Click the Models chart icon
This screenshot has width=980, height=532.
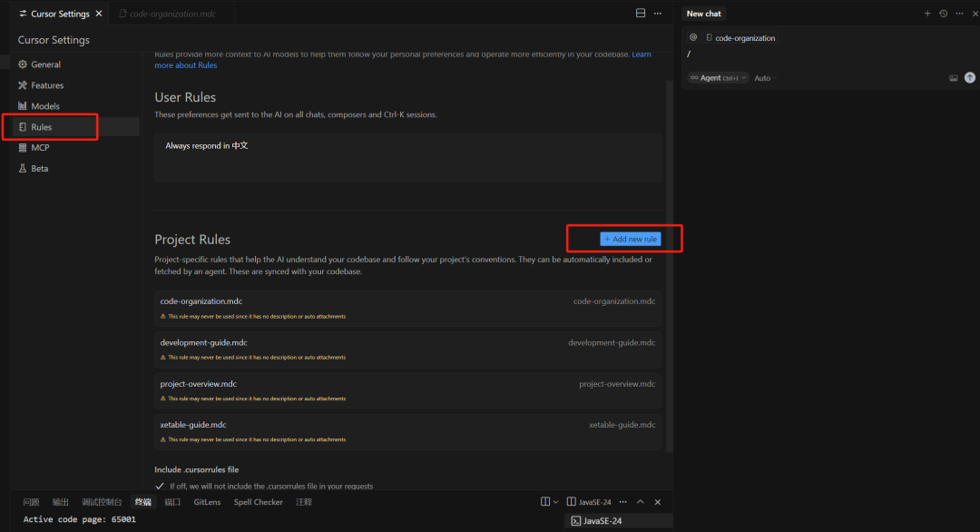(23, 106)
